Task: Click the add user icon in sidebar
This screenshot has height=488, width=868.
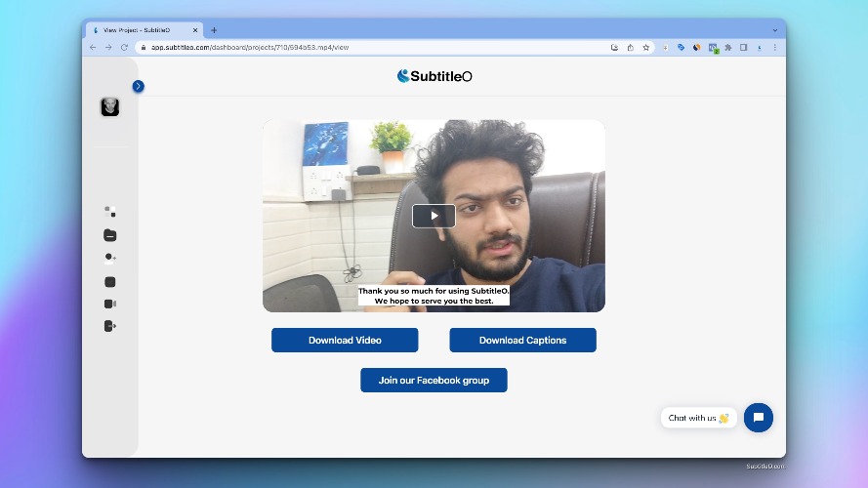Action: [110, 258]
